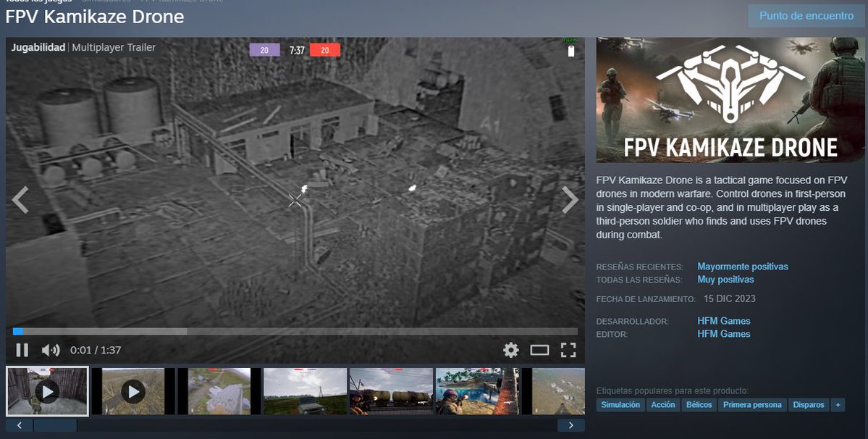Select thumbnail with palm trees and soldier
The width and height of the screenshot is (868, 439).
tap(477, 391)
